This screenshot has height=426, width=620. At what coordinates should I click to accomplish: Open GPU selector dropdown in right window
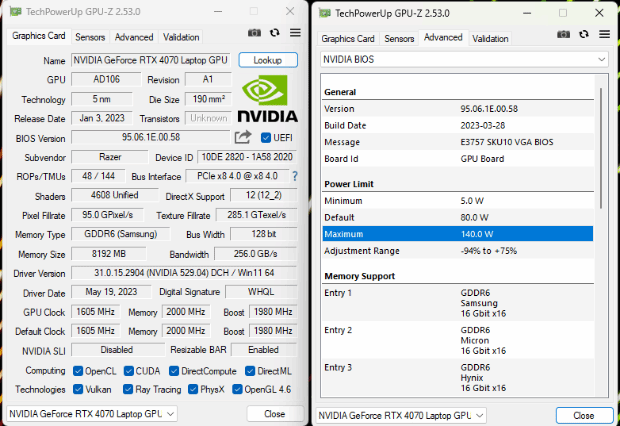[x=401, y=415]
